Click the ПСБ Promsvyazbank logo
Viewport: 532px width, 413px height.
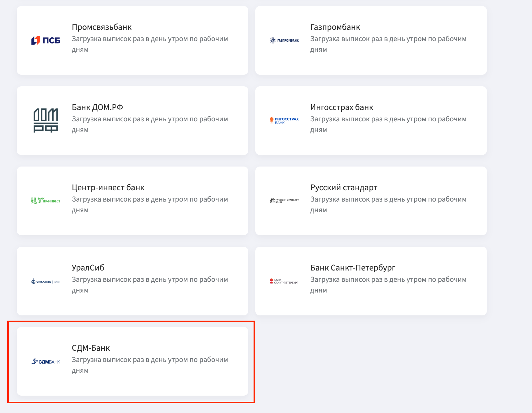point(46,40)
